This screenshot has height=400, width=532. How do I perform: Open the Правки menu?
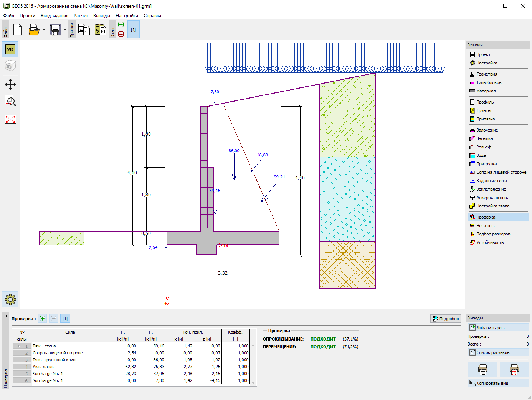coord(27,16)
